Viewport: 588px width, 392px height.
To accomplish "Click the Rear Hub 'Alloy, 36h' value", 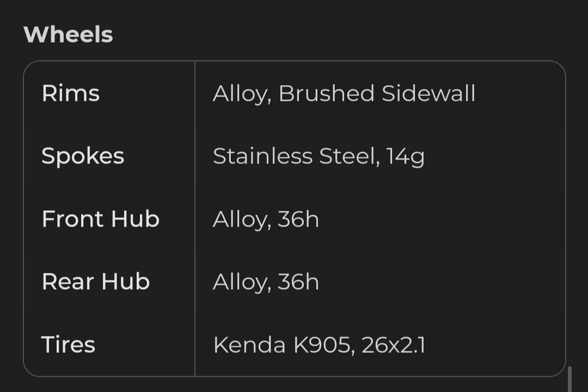I will 266,282.
